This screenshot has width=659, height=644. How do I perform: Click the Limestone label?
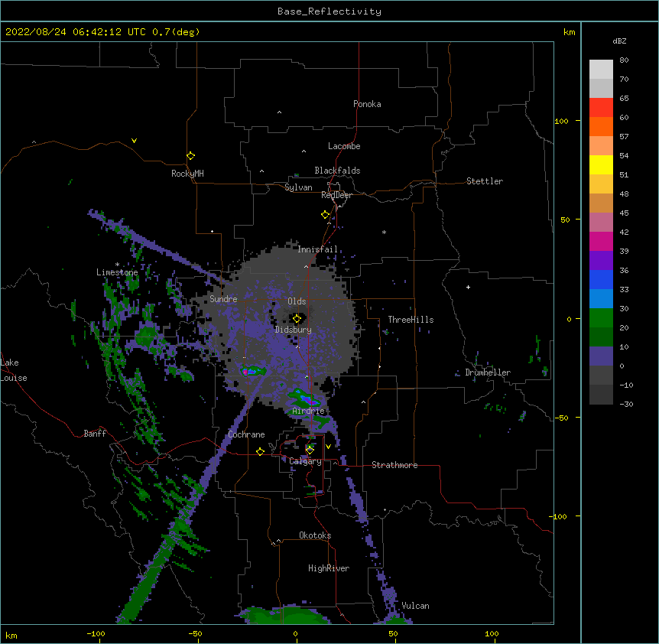click(117, 272)
